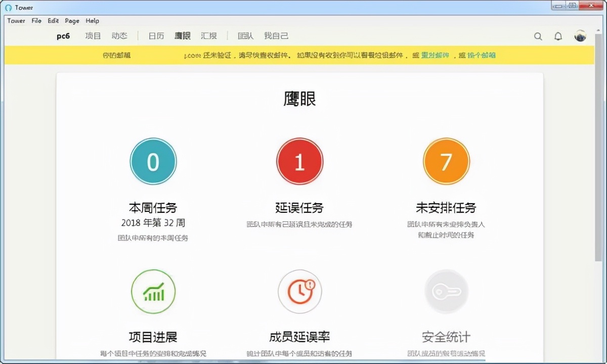Open the Help menu
The height and width of the screenshot is (364, 607).
coord(93,21)
